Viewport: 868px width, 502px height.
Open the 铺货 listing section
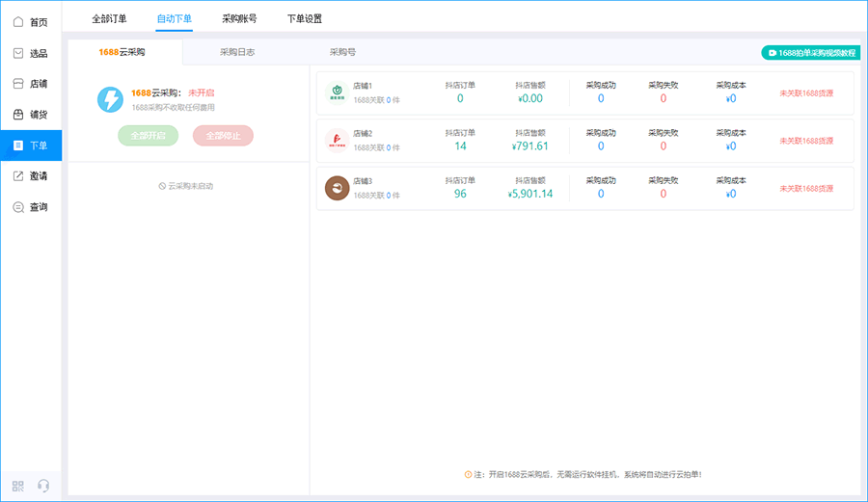coord(31,115)
